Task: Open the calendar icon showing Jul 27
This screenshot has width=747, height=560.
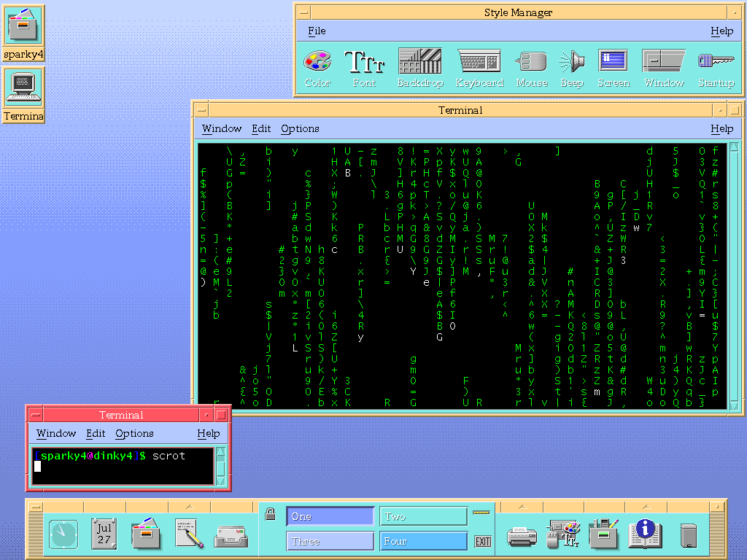Action: point(104,534)
